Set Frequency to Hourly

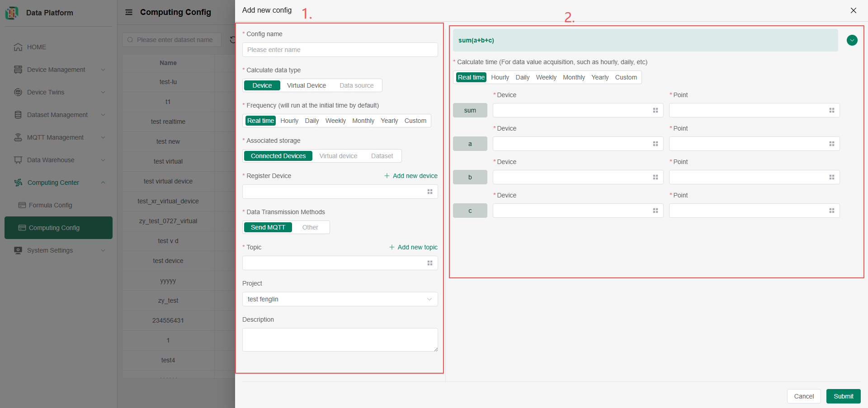click(x=289, y=121)
